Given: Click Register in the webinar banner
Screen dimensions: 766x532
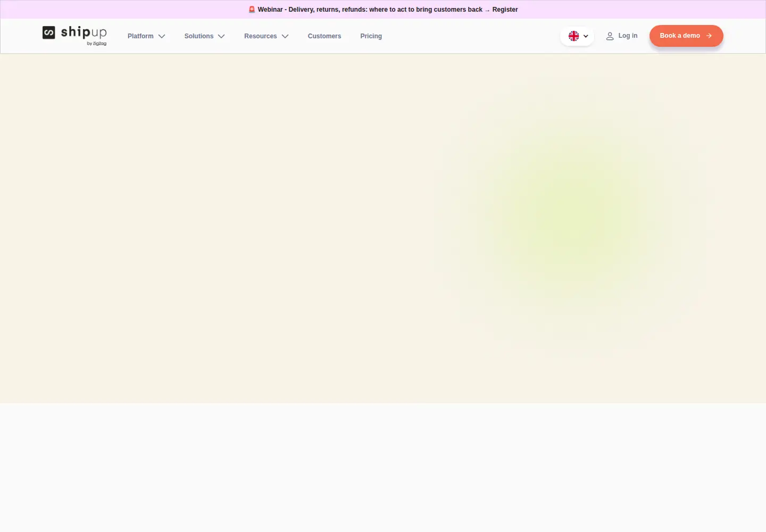Looking at the screenshot, I should point(505,10).
